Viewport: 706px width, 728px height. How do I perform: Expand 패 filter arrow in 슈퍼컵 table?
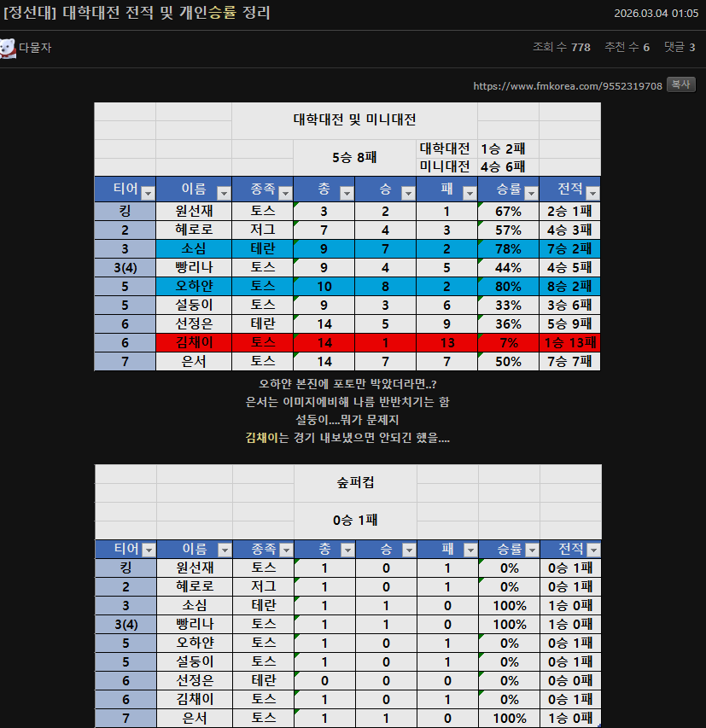coord(470,550)
